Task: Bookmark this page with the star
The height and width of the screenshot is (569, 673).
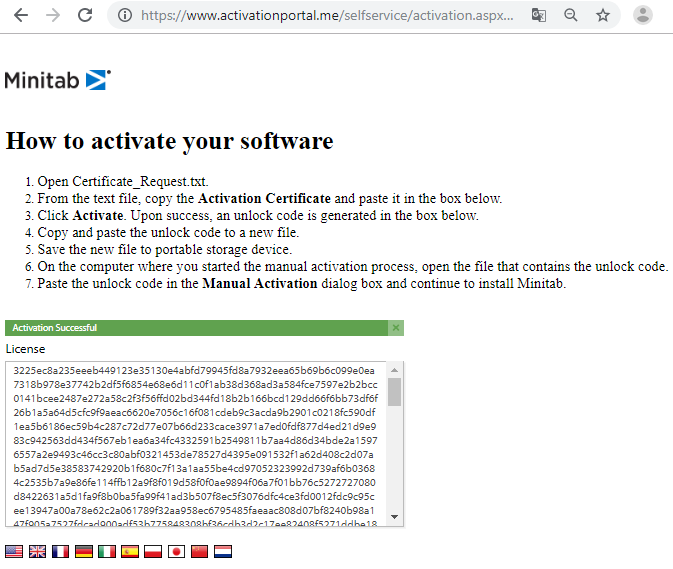Action: pyautogui.click(x=603, y=15)
